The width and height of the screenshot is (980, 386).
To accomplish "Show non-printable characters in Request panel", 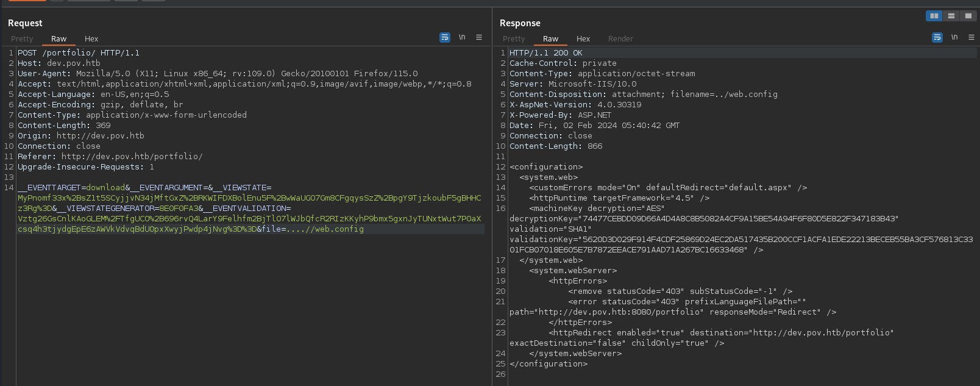I will point(462,38).
